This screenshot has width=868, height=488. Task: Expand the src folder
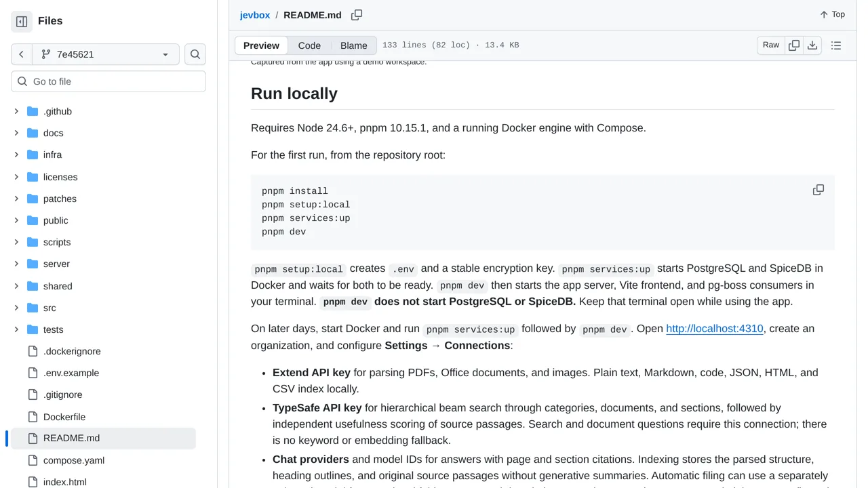[16, 308]
